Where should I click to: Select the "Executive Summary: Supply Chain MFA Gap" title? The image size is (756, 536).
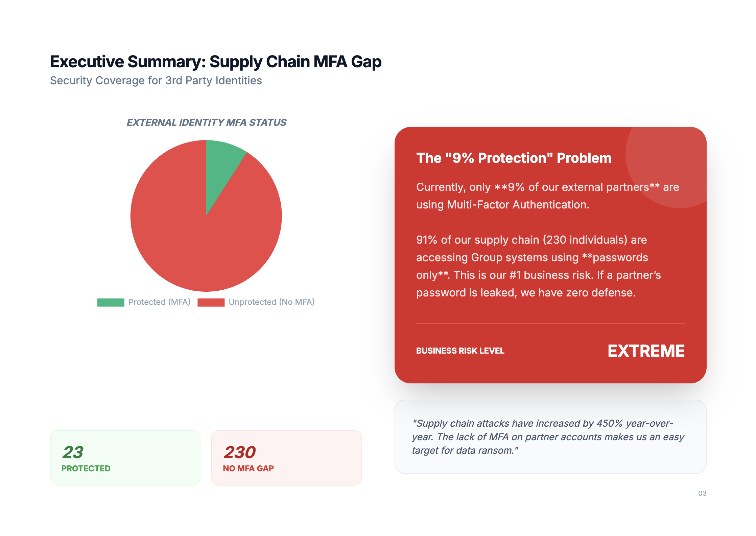[216, 62]
